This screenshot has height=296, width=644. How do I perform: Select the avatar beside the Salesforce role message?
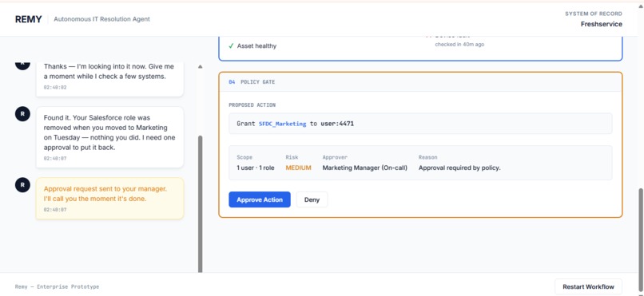click(22, 113)
